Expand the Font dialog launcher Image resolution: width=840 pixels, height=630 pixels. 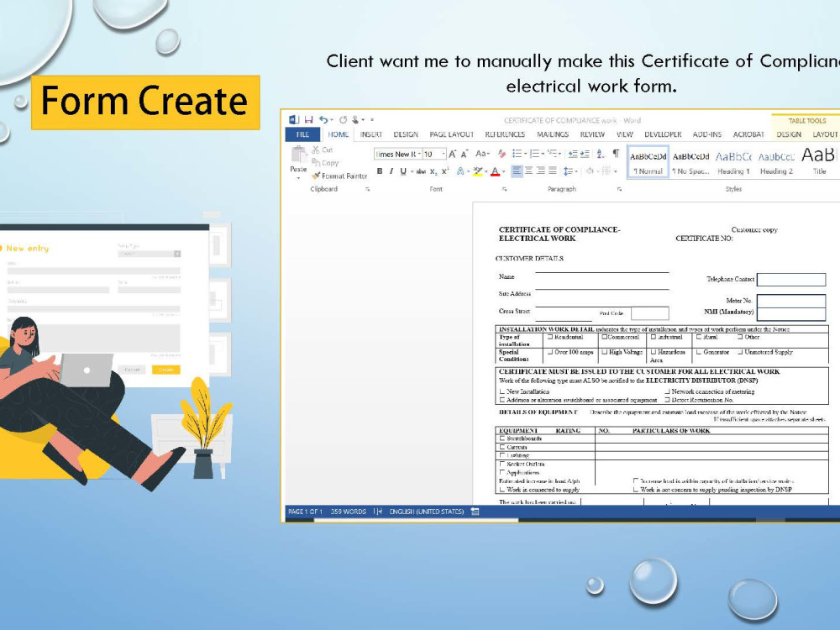coord(504,189)
